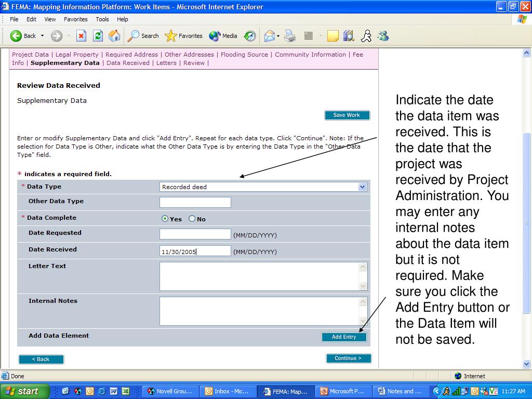This screenshot has width=532, height=399.
Task: Click the Research books icon in the toolbar
Action: click(x=349, y=36)
